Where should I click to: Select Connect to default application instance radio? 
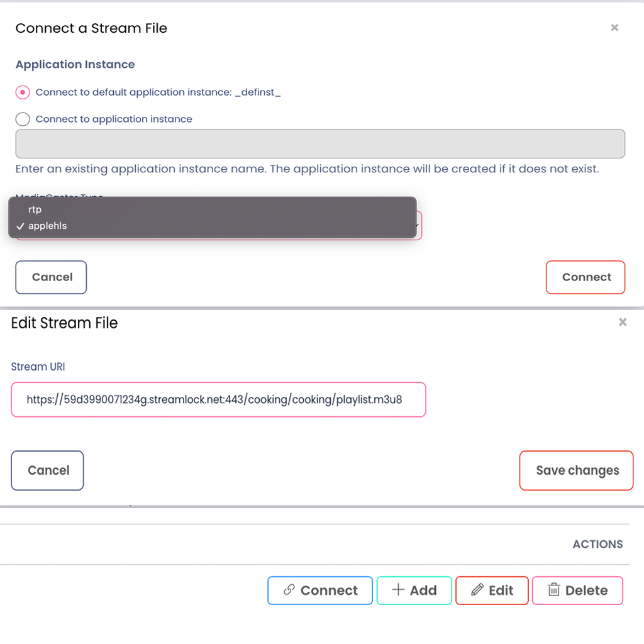pyautogui.click(x=23, y=92)
